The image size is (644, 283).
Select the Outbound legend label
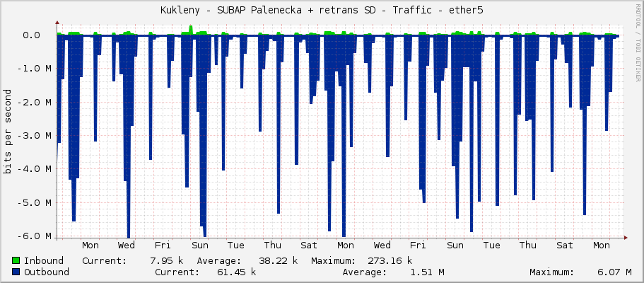point(47,272)
